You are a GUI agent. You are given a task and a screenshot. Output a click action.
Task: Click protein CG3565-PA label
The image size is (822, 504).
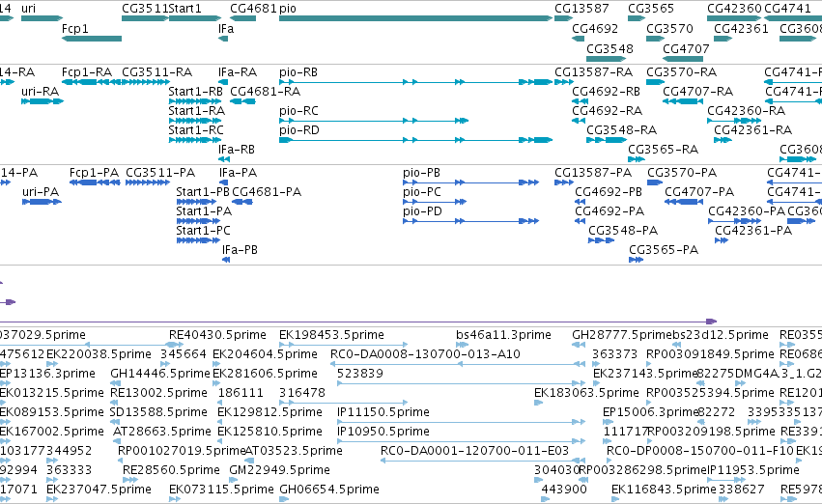664,250
